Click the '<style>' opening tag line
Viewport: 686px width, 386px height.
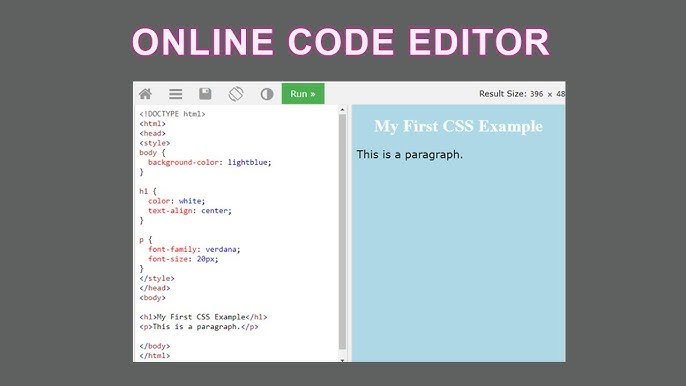click(154, 143)
